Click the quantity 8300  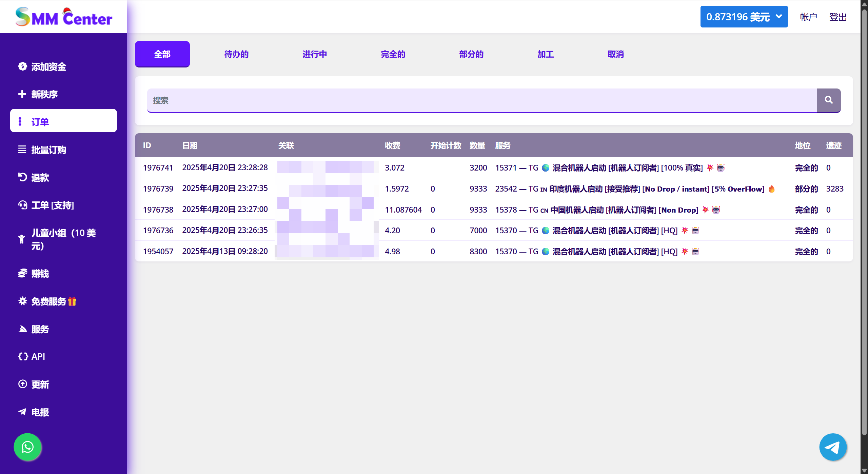[478, 251]
